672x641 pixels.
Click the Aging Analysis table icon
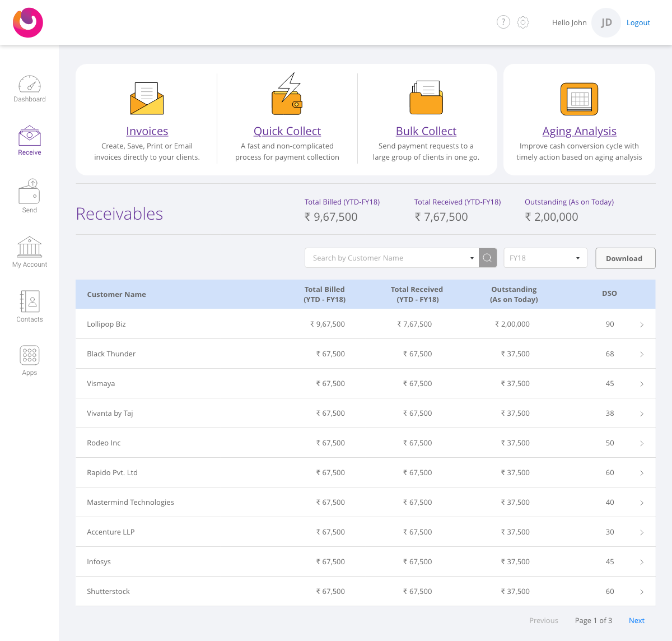[580, 99]
